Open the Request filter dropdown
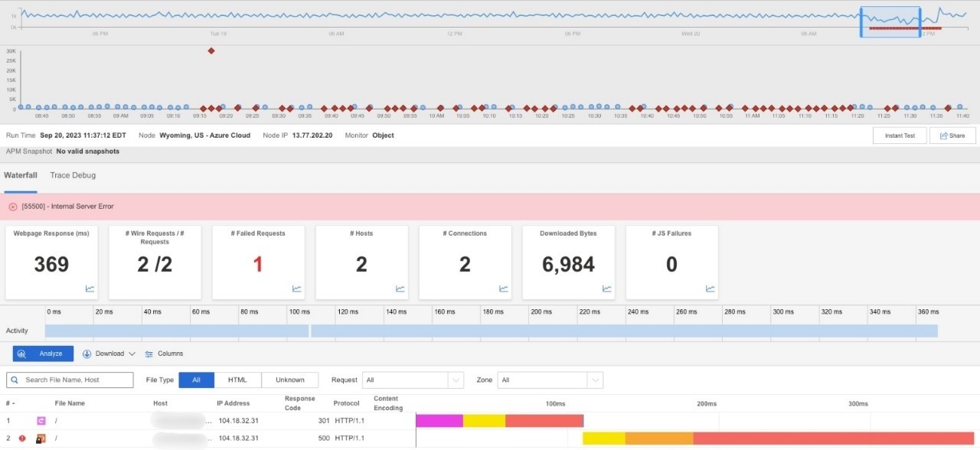Viewport: 980px width, 450px height. 456,379
